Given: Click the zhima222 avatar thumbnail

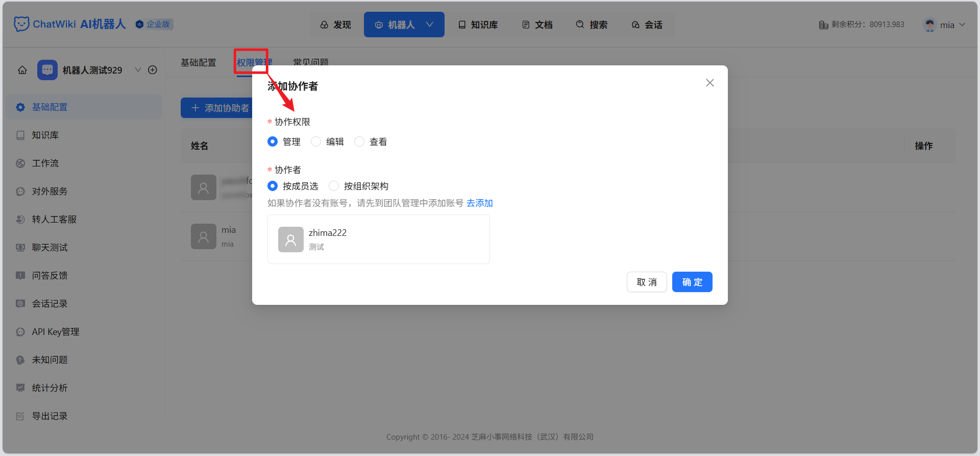Looking at the screenshot, I should pyautogui.click(x=291, y=239).
